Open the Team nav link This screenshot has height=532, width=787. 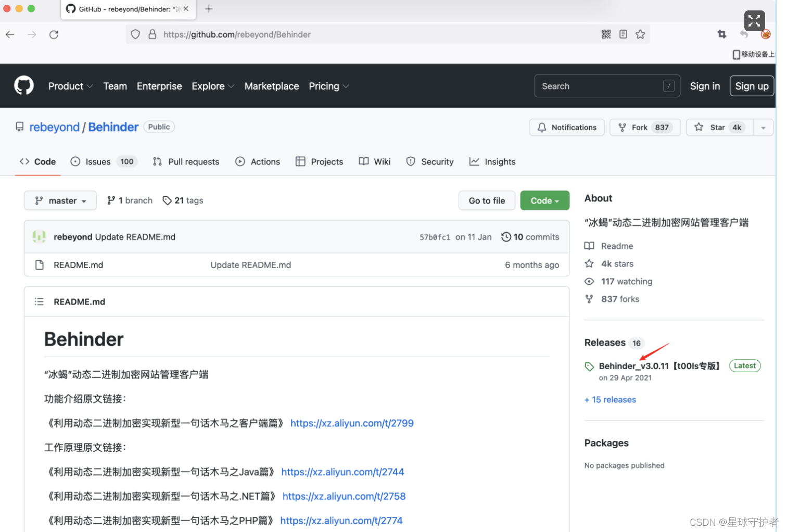115,86
